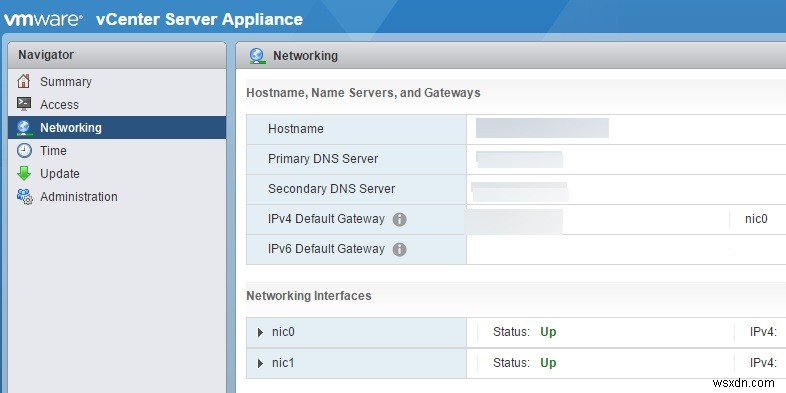Screen dimensions: 786x393
Task: Click the VMware logo
Action: pos(43,20)
